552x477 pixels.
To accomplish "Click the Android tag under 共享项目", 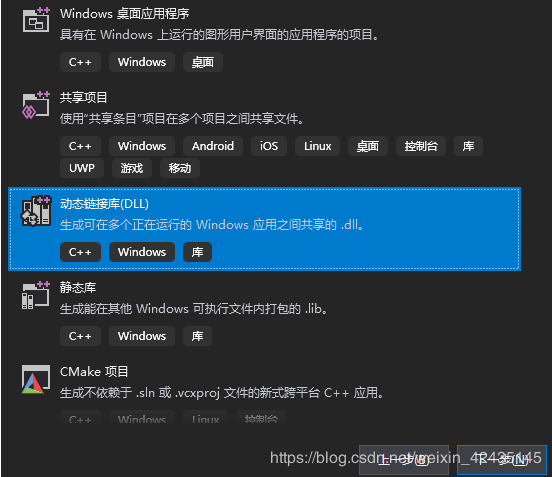I will point(213,146).
